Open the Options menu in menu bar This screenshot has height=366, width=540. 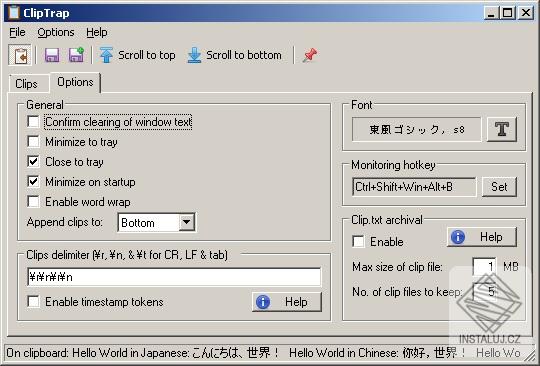click(56, 32)
